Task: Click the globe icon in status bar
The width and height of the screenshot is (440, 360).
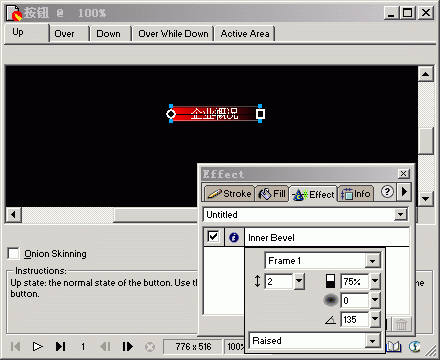Action: pos(414,347)
